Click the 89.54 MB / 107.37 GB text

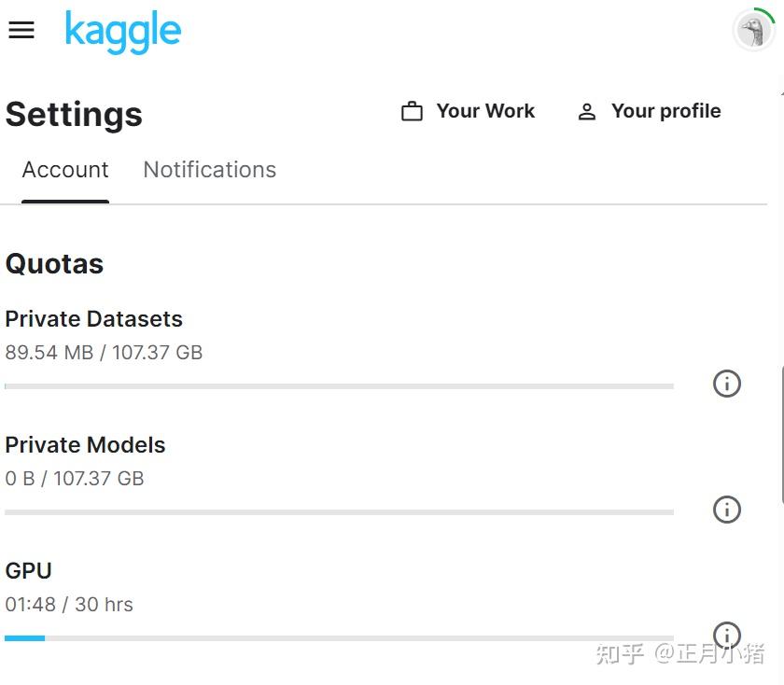point(104,353)
